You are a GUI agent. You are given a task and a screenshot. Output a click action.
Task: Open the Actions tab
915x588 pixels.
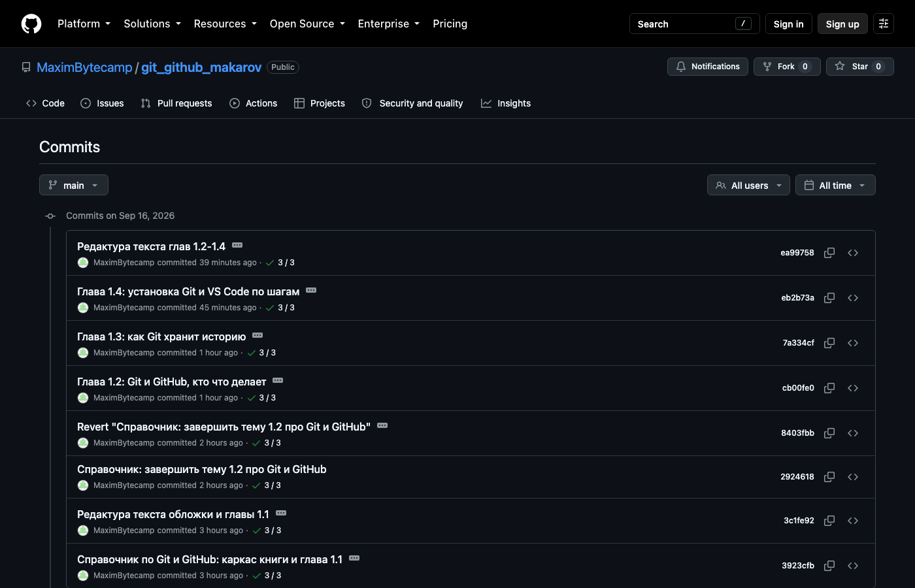[x=254, y=103]
